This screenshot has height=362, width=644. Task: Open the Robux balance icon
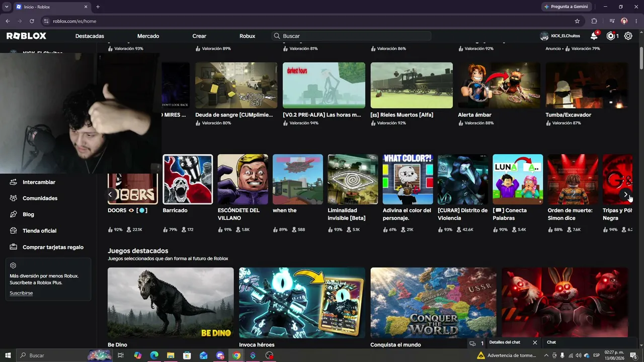611,36
